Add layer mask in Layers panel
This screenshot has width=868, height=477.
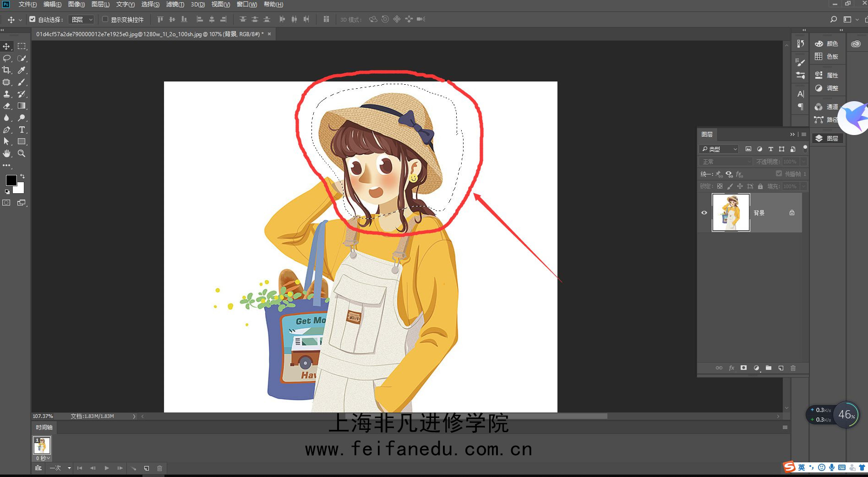(743, 368)
